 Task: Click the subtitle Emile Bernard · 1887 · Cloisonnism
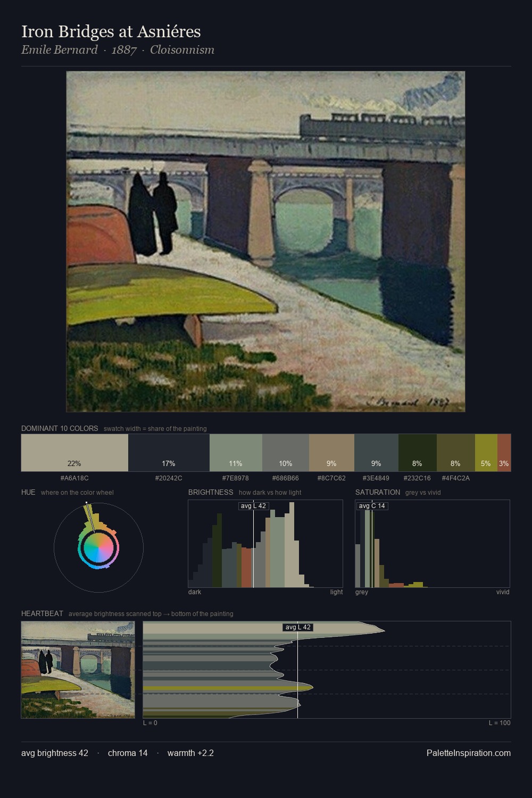(x=118, y=50)
